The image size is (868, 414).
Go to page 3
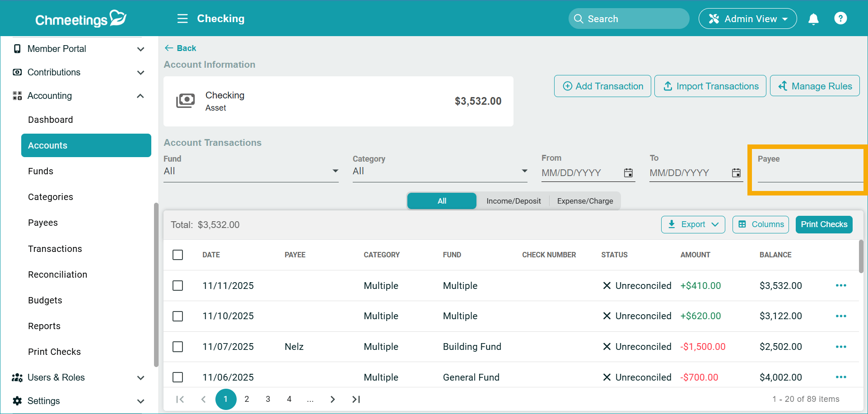point(268,399)
